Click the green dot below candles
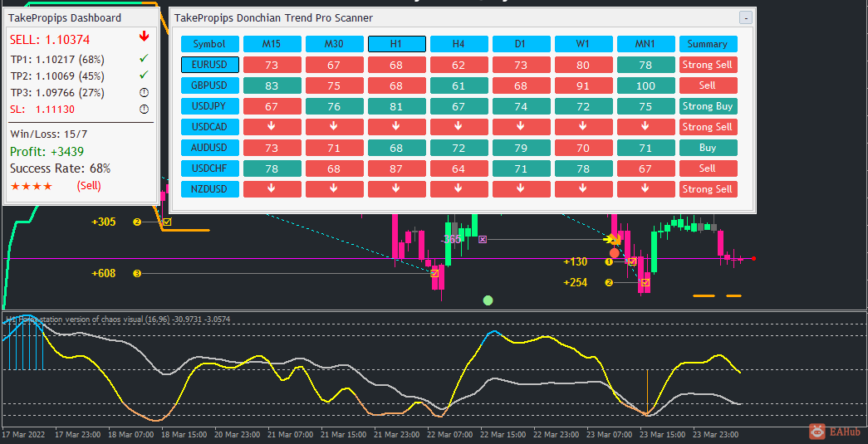868x444 pixels. click(488, 300)
